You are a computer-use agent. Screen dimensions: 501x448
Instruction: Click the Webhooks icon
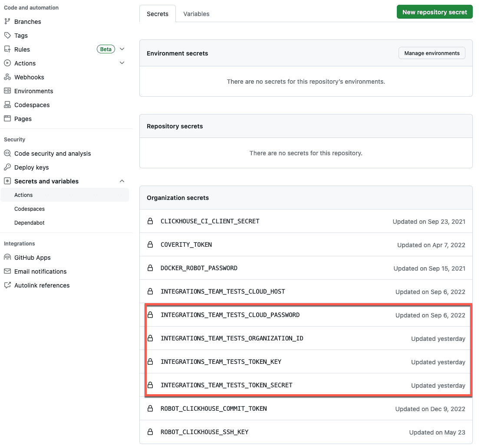pyautogui.click(x=7, y=77)
